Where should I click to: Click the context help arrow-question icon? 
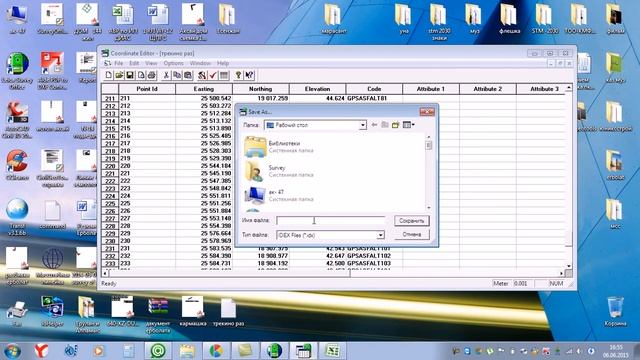(x=249, y=75)
